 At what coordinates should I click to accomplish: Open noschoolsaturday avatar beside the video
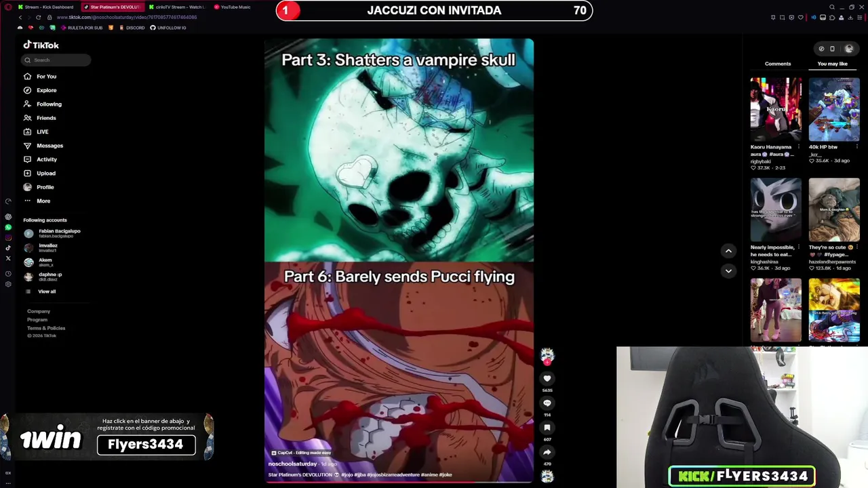(x=547, y=354)
